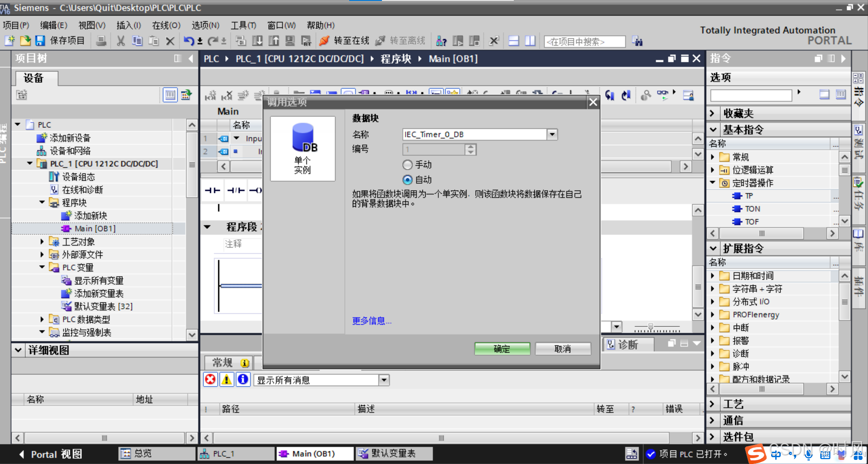Viewport: 868px width, 464px height.
Task: Click the project search input field
Action: [x=585, y=41]
